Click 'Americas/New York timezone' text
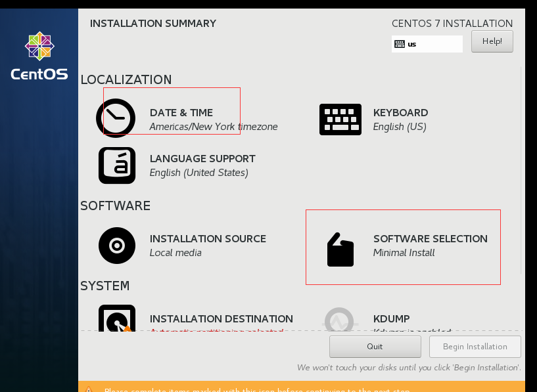The width and height of the screenshot is (537, 392). coord(214,127)
